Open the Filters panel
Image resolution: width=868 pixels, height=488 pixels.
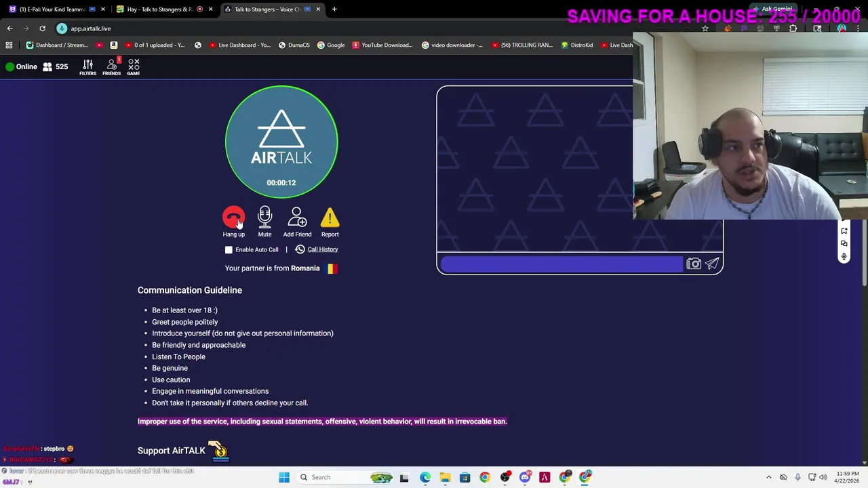pos(87,66)
